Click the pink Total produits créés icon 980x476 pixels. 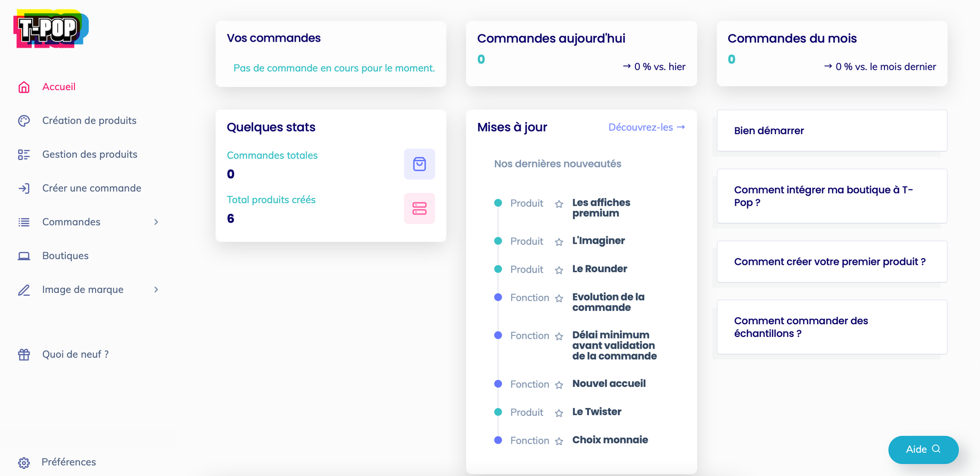419,209
